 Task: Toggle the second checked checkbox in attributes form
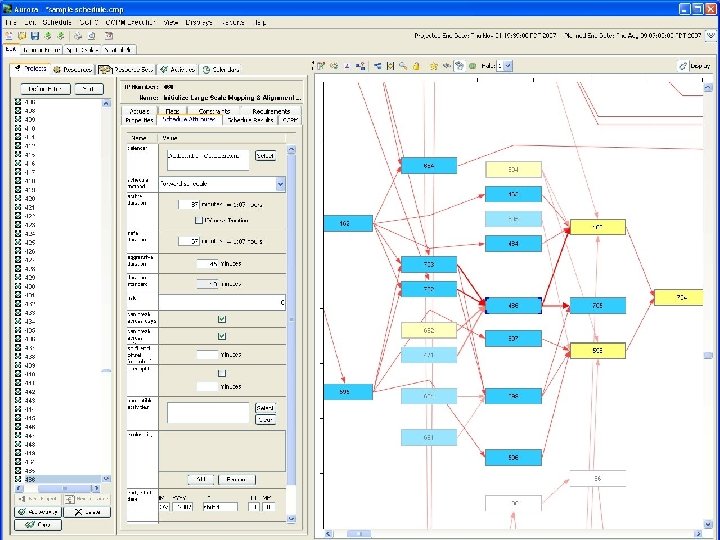point(222,337)
